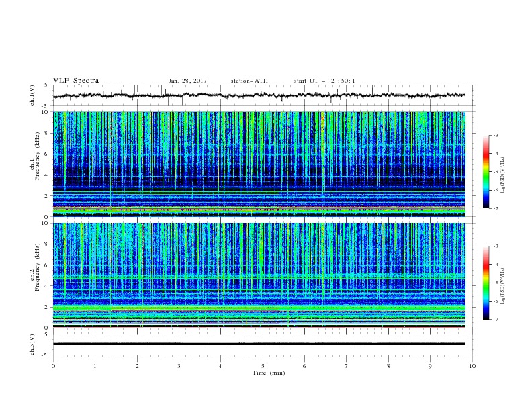Click the "2" tick on the Time axis
Screen dimensions: 532x411
[x=137, y=366]
